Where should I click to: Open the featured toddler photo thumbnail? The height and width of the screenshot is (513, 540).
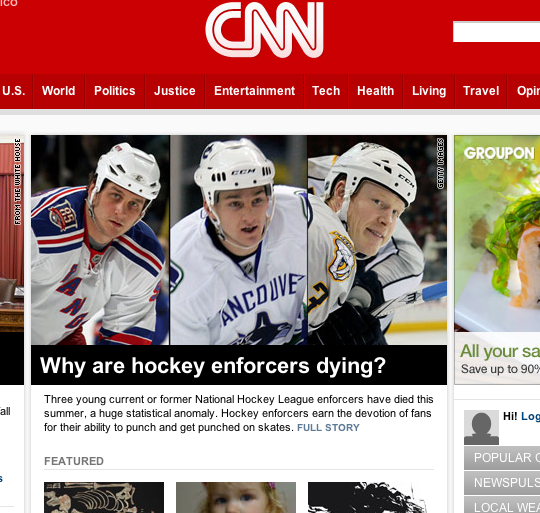[236, 498]
